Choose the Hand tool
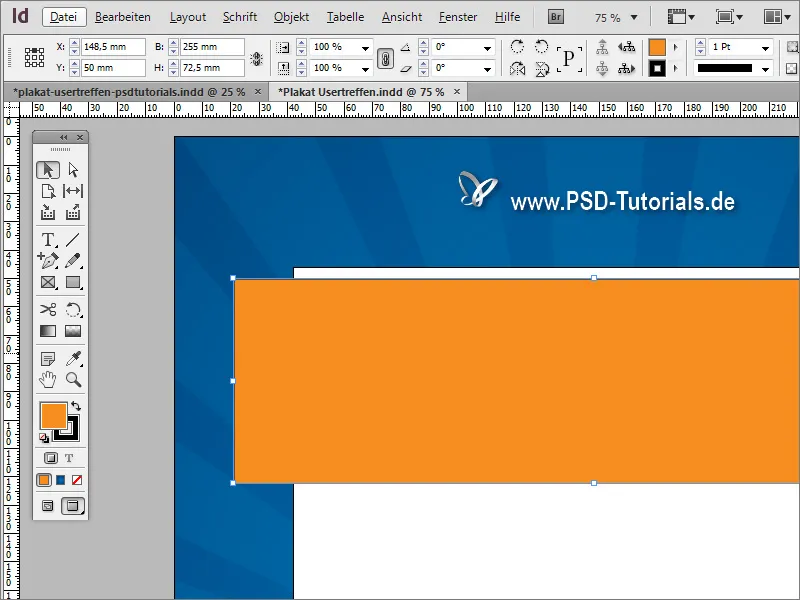 coord(48,379)
